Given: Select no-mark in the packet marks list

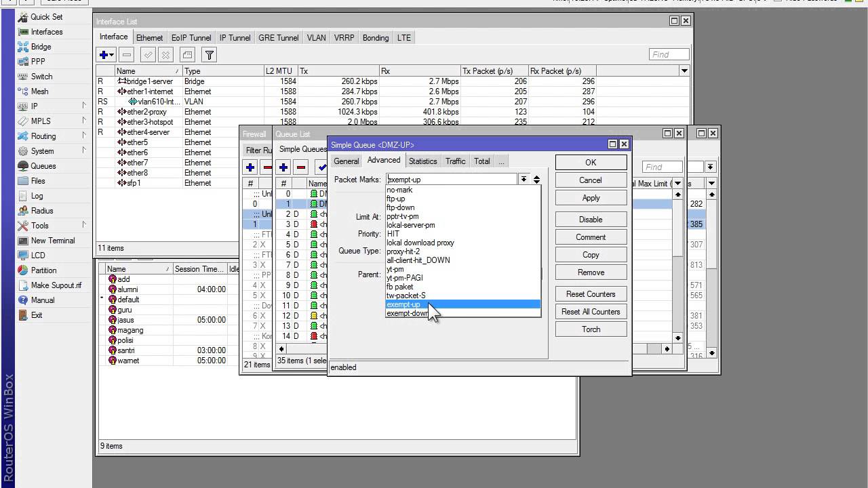Looking at the screenshot, I should (463, 190).
